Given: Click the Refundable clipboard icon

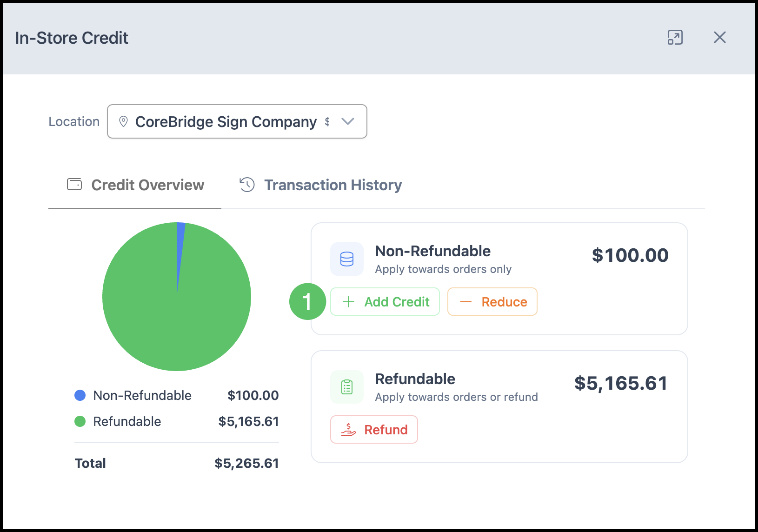Looking at the screenshot, I should (x=347, y=387).
